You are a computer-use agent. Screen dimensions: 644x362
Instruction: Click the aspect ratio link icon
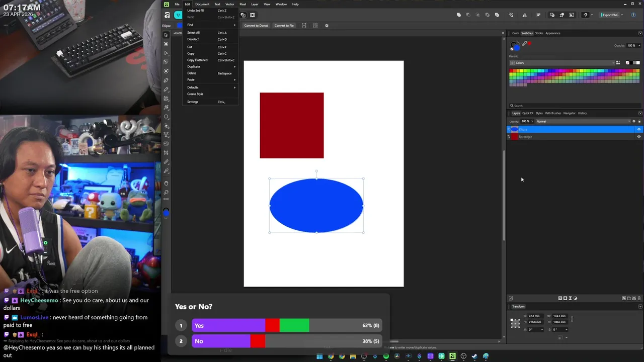(572, 319)
